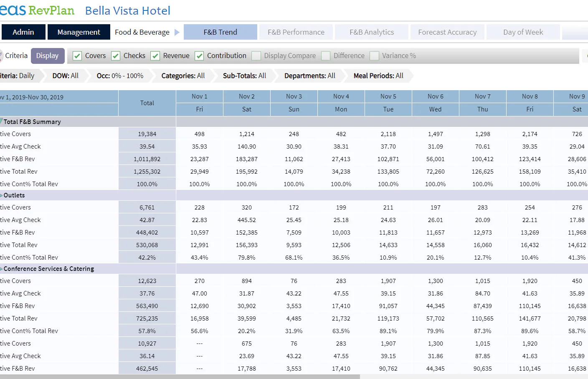Click the Nov 2 avg check 140.90

pyautogui.click(x=247, y=147)
